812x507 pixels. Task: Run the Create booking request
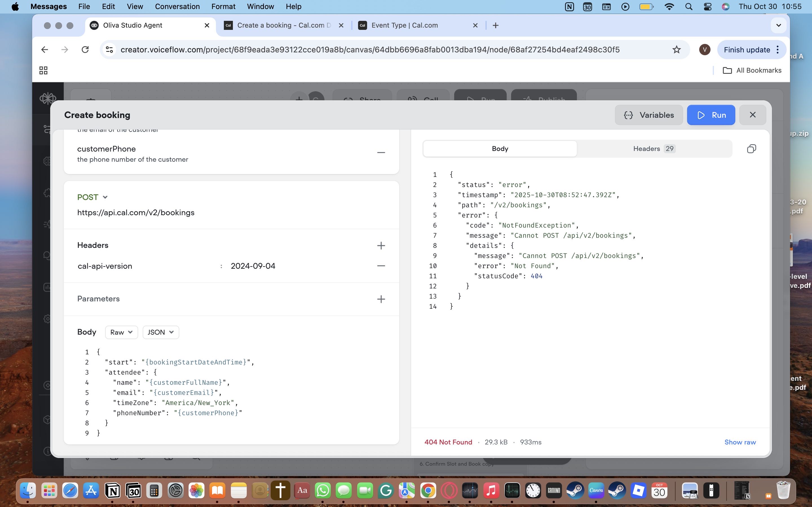[x=711, y=115]
